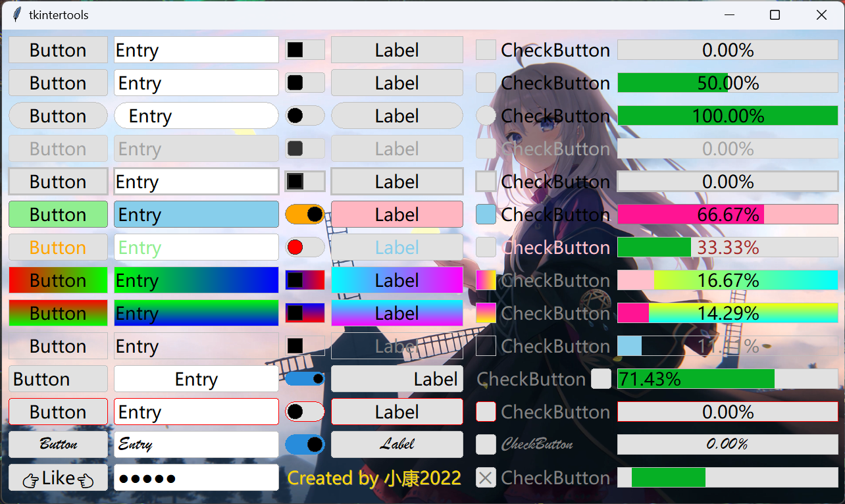Focus the Entry with light green text

[x=196, y=247]
